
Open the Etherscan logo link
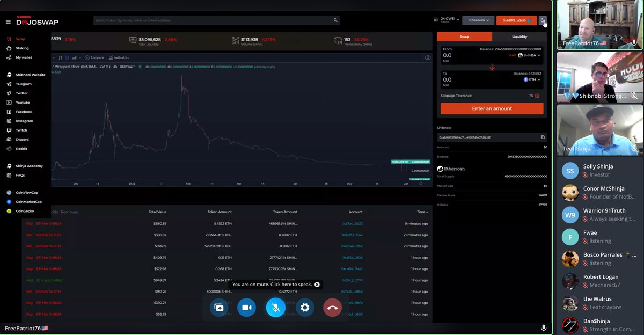tap(451, 169)
